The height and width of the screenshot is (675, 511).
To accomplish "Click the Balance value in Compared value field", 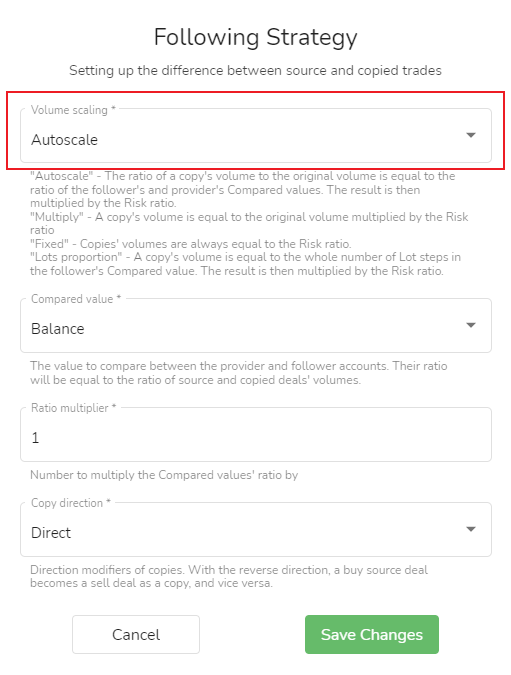I will click(x=58, y=329).
